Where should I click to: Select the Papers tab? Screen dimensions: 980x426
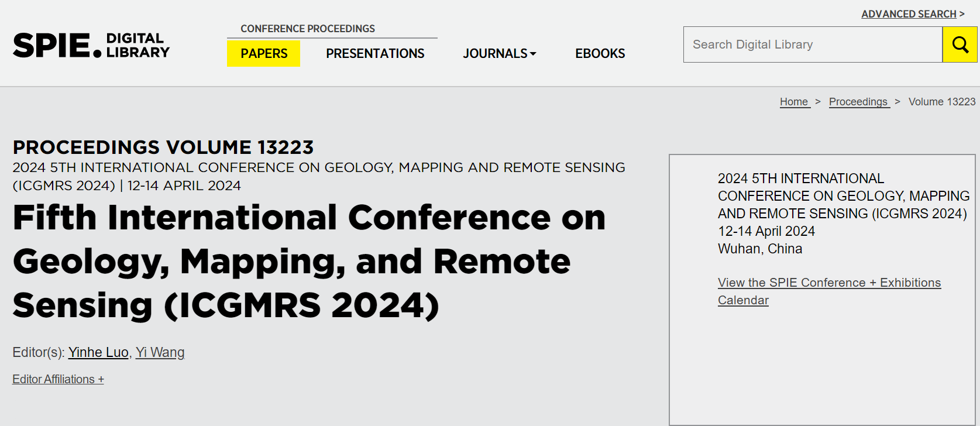pyautogui.click(x=264, y=53)
